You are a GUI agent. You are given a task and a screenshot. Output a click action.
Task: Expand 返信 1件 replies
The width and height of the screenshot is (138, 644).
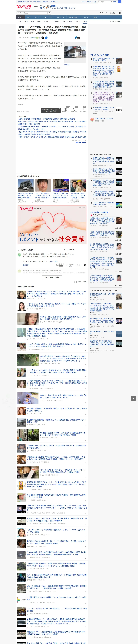[26, 265]
